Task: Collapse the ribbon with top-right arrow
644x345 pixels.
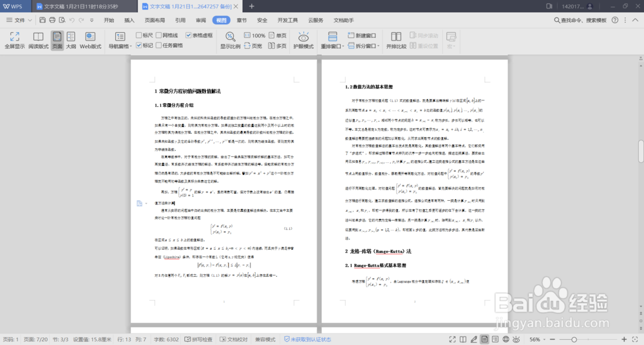Action: [636, 20]
